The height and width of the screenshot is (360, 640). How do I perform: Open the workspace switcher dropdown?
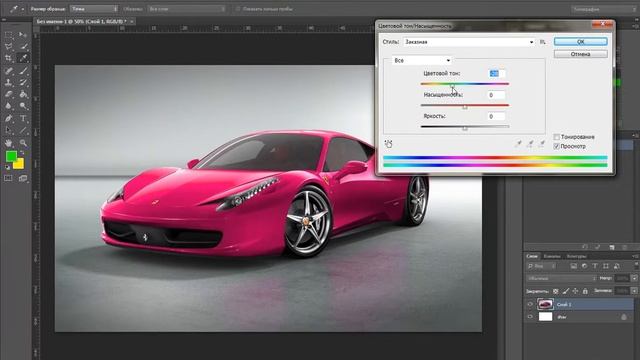604,9
